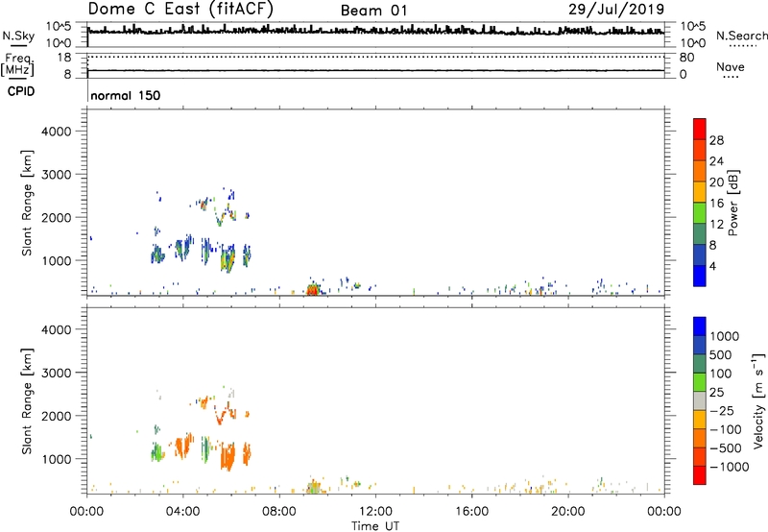Pick the red top segment of power colorbar
This screenshot has width=768, height=532.
(x=700, y=129)
